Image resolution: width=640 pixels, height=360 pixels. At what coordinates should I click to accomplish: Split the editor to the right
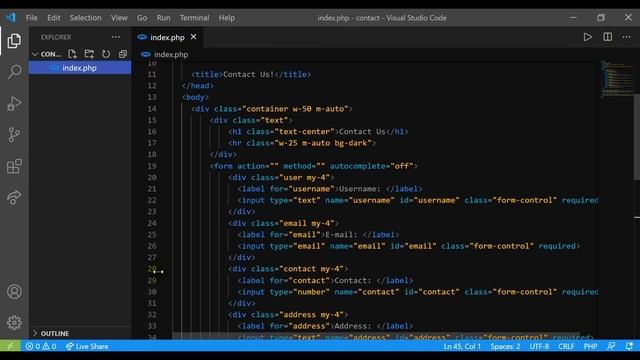(x=607, y=37)
